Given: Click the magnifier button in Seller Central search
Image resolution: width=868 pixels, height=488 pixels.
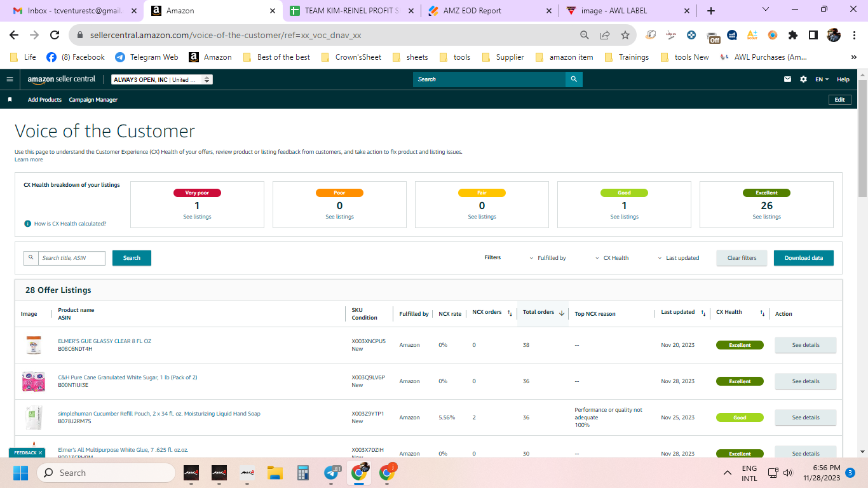Looking at the screenshot, I should (x=574, y=79).
